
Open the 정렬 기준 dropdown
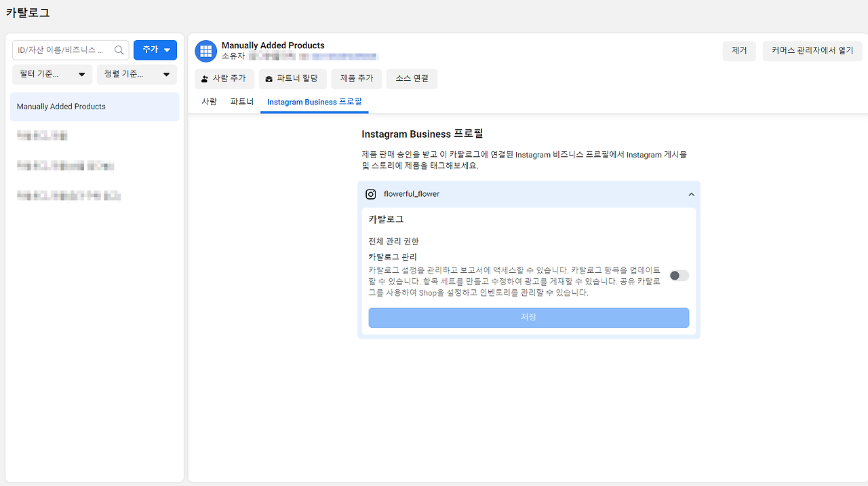click(x=137, y=75)
